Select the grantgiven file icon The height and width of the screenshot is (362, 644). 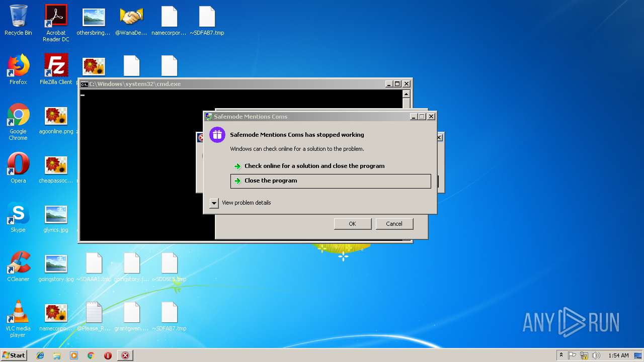click(x=131, y=317)
